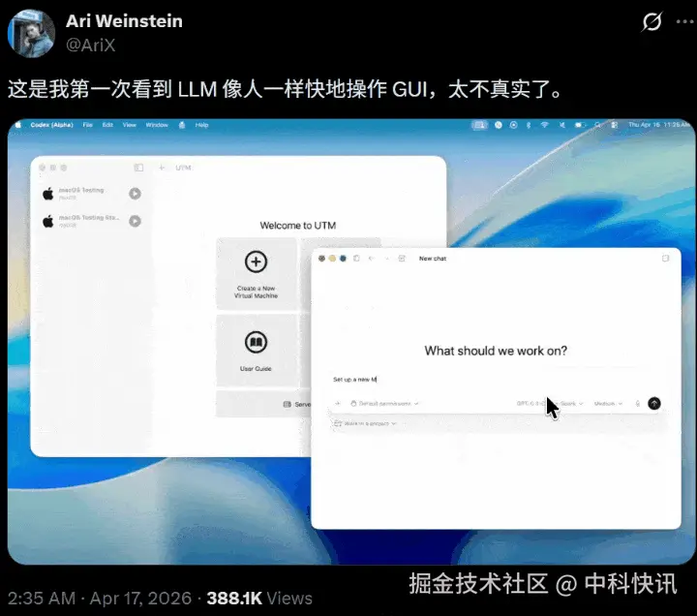Screen dimensions: 697x616
Task: Open the Edit menu
Action: (107, 125)
